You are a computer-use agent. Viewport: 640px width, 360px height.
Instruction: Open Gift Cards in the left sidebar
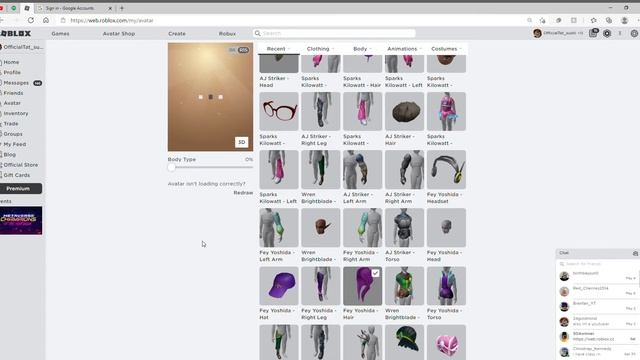16,175
